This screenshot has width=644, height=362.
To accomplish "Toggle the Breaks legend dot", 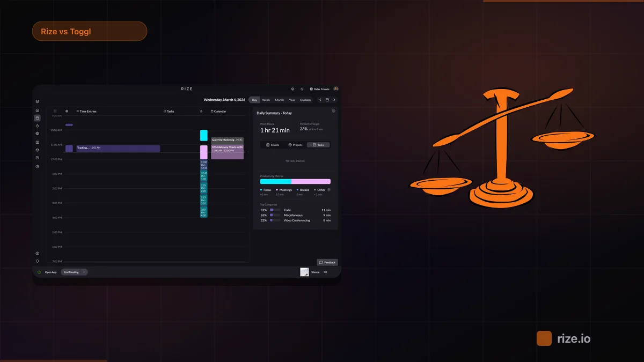I will [x=298, y=190].
